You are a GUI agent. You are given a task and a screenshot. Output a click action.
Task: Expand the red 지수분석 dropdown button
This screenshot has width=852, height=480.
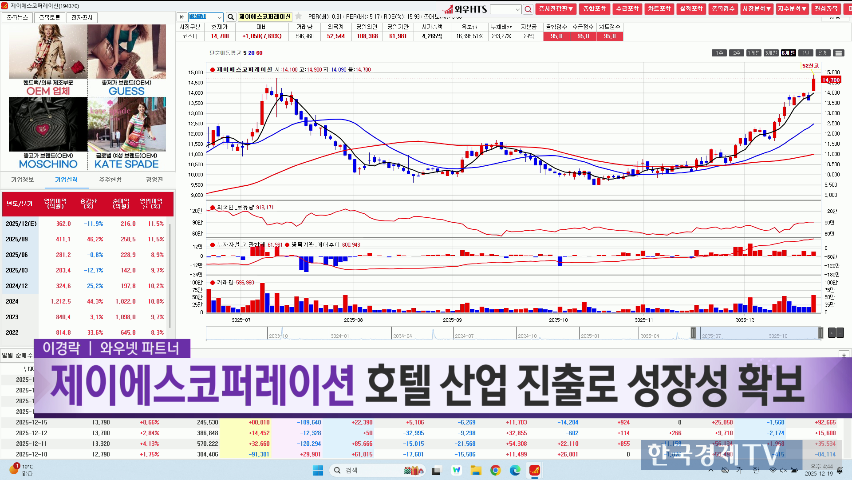791,8
